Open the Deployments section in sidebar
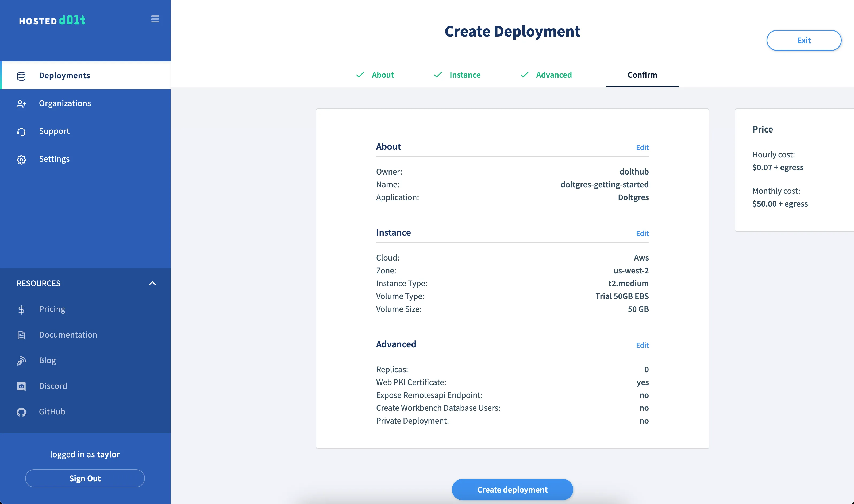Viewport: 854px width, 504px height. click(64, 75)
